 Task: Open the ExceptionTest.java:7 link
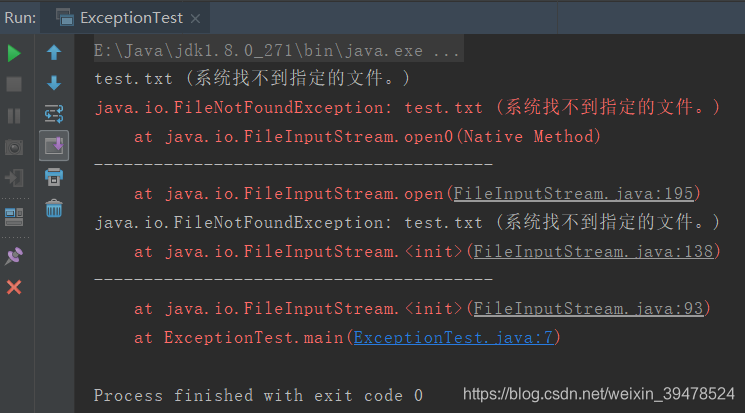pyautogui.click(x=453, y=337)
